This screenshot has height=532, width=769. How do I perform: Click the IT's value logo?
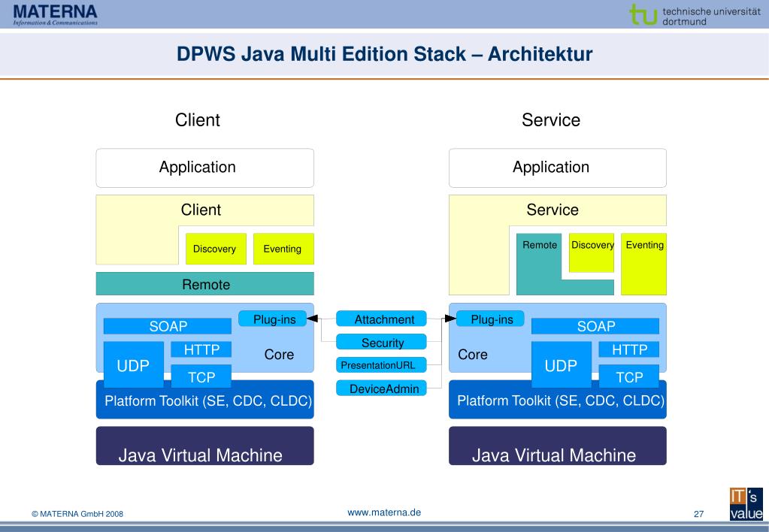click(746, 504)
